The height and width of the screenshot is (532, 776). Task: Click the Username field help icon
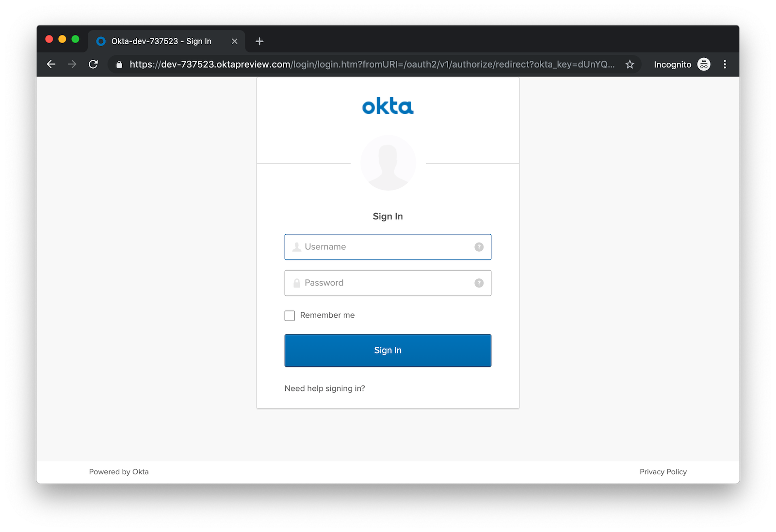coord(479,247)
